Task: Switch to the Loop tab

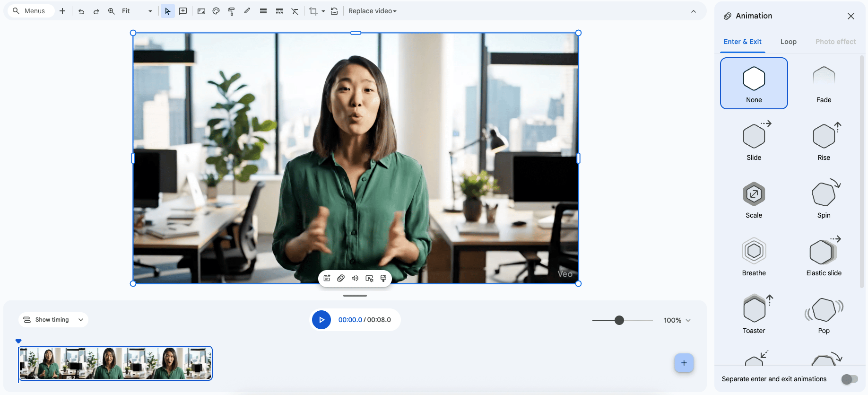Action: 789,42
